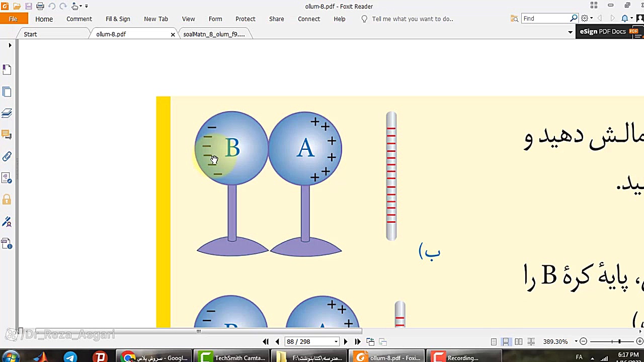Open the Help ribbon tab
Screen dimensions: 644x362
(x=340, y=19)
